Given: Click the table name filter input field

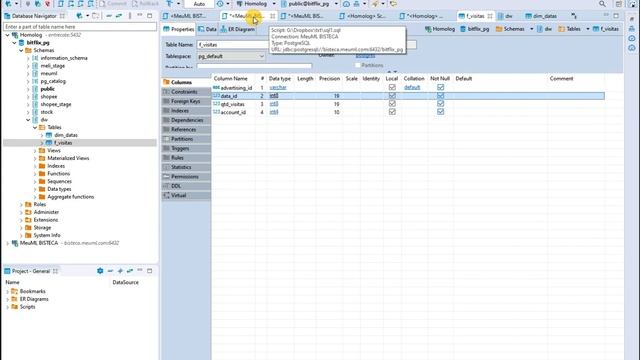Looking at the screenshot, I should (x=80, y=27).
